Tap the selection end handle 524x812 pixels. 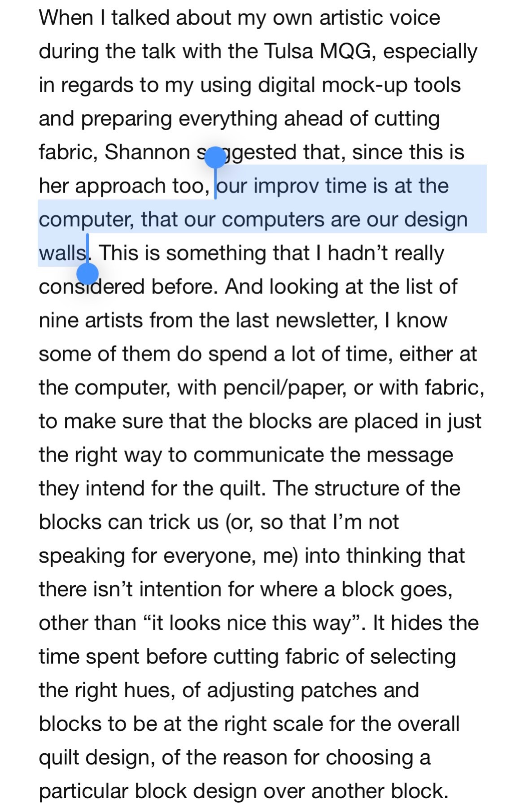88,273
